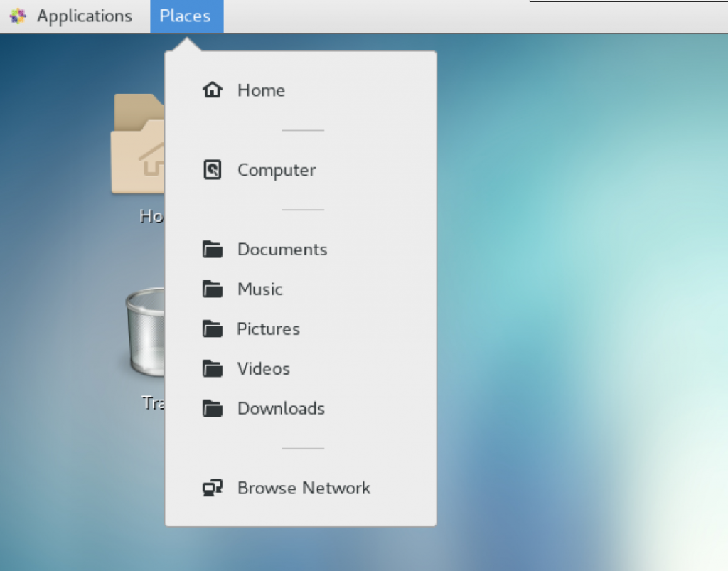Screen dimensions: 728x571
Task: Select the Videos label in Places menu
Action: pos(264,369)
